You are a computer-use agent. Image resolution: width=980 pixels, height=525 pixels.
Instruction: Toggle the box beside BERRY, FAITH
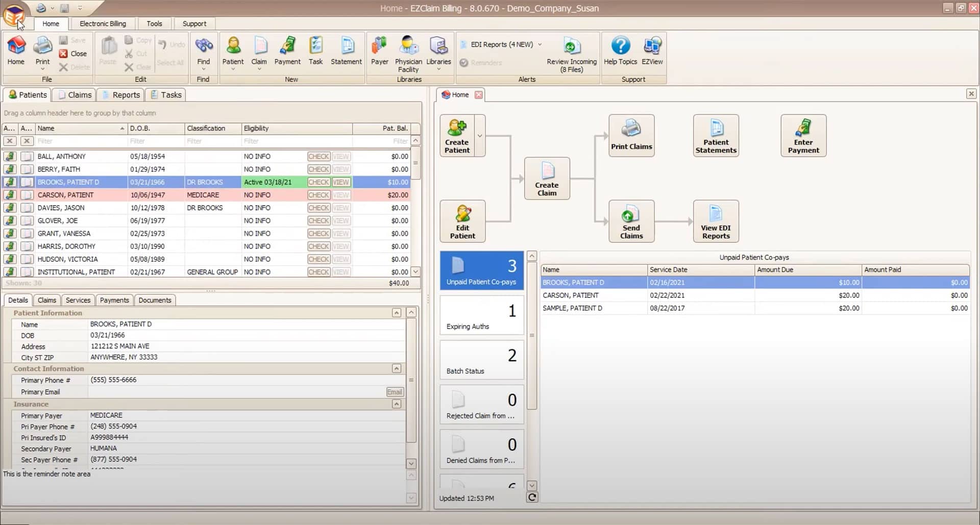(27, 169)
